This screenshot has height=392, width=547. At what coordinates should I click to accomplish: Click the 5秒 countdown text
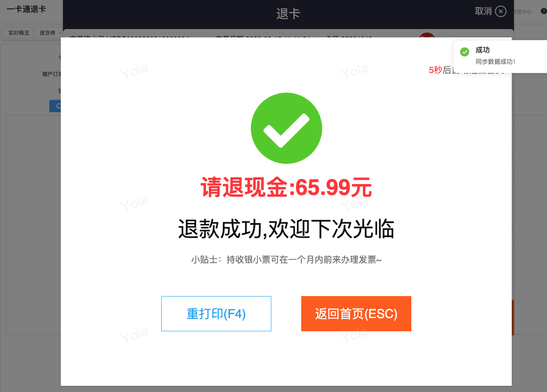435,70
